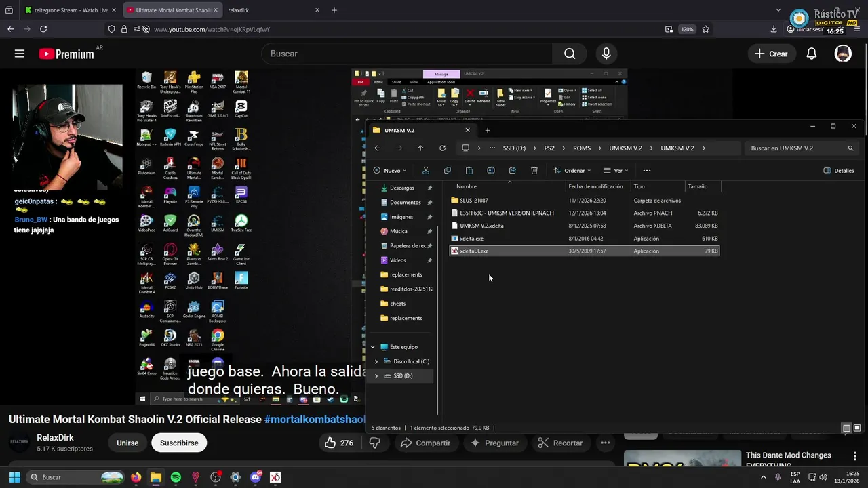
Task: Open the Nuevo dropdown in Explorer
Action: [x=390, y=171]
